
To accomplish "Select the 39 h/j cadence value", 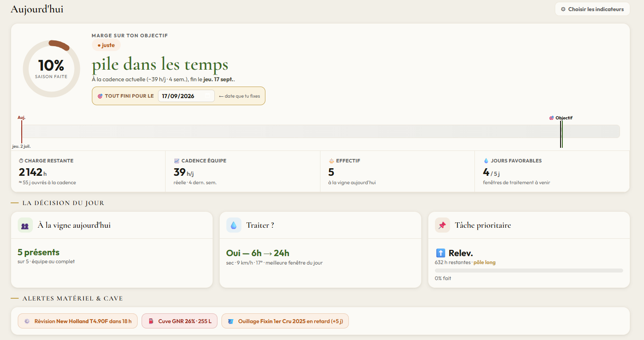I will pos(184,172).
